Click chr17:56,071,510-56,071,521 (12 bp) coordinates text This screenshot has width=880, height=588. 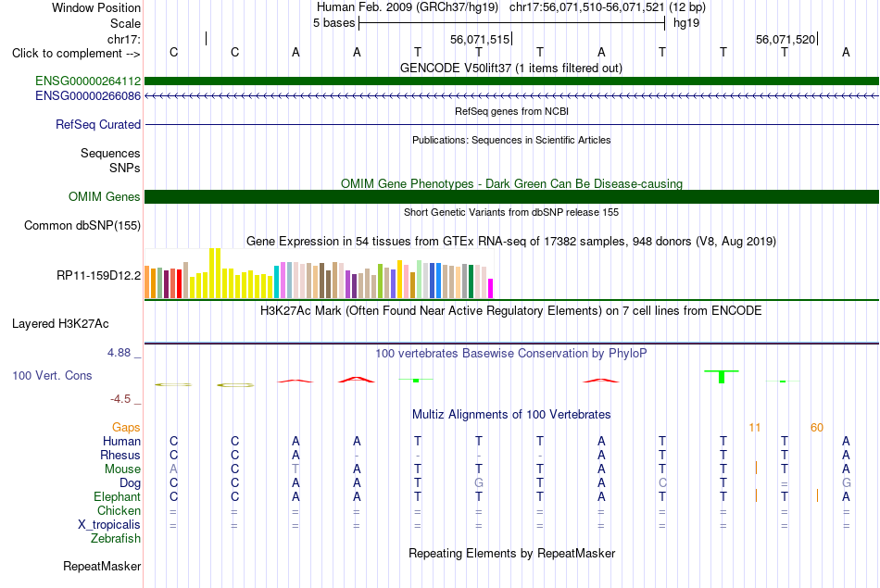coord(608,7)
